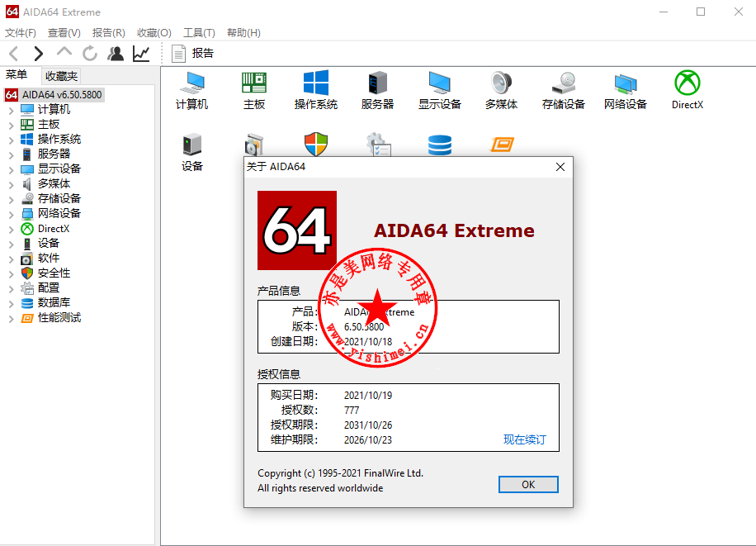
Task: Open the 设备 devices icon in main pane
Action: 192,152
